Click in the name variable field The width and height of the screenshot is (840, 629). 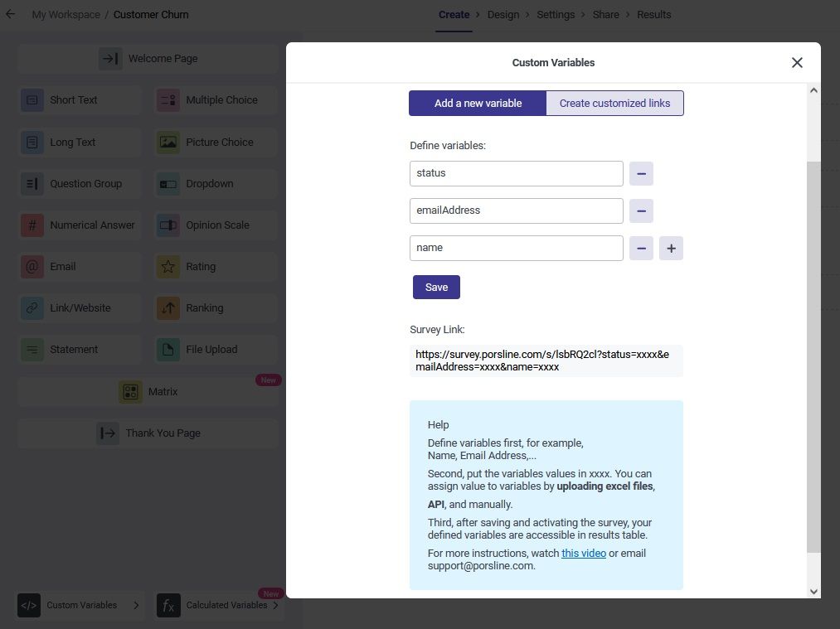tap(517, 249)
